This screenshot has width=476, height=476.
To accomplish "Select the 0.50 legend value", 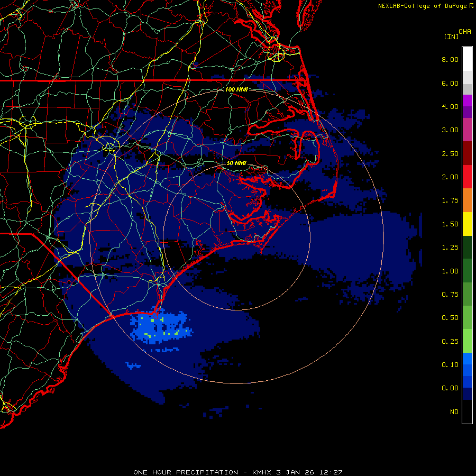I will coord(450,318).
